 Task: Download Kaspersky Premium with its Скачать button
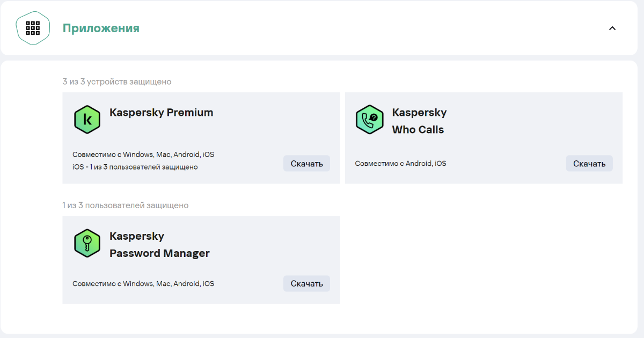[x=306, y=164]
